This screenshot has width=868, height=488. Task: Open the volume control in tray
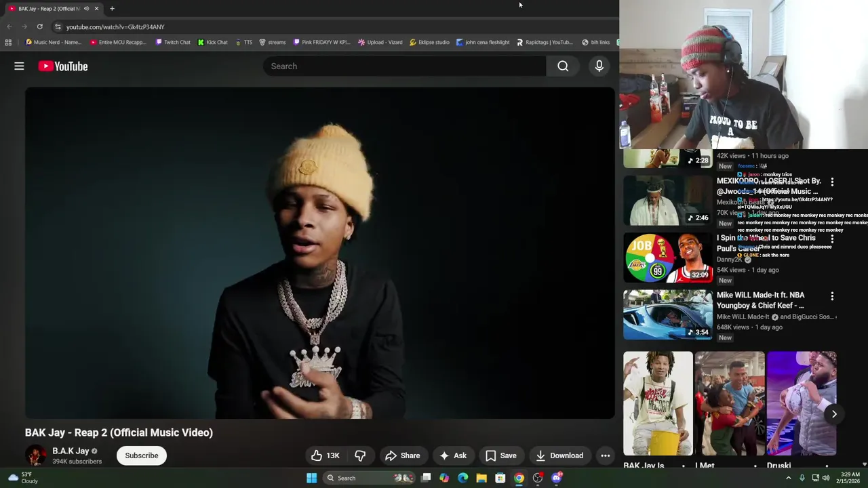point(826,478)
